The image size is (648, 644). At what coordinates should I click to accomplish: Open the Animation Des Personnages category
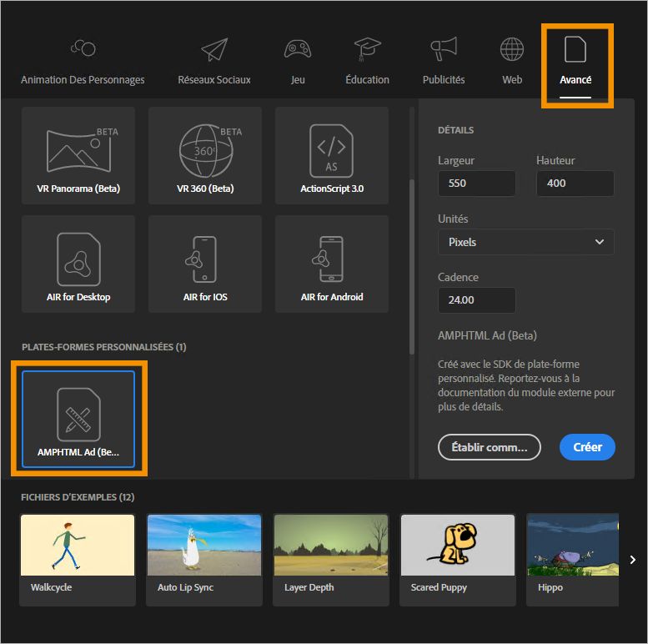click(x=83, y=62)
